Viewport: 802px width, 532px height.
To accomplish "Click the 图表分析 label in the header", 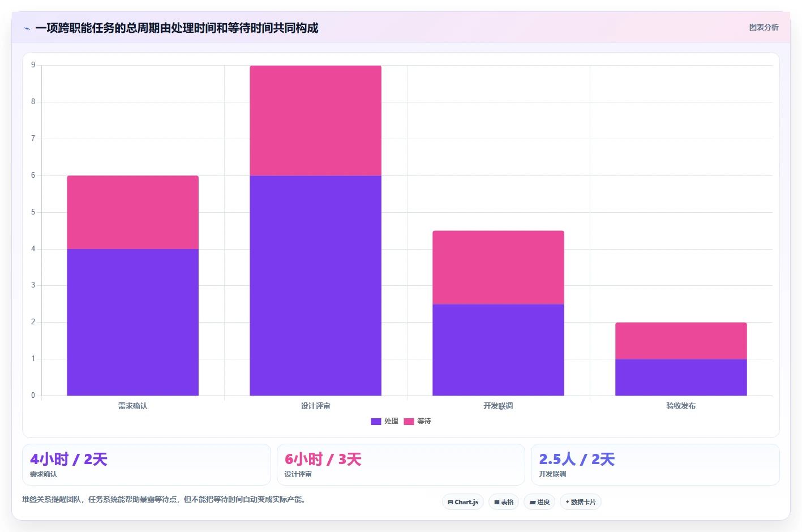I will (764, 27).
